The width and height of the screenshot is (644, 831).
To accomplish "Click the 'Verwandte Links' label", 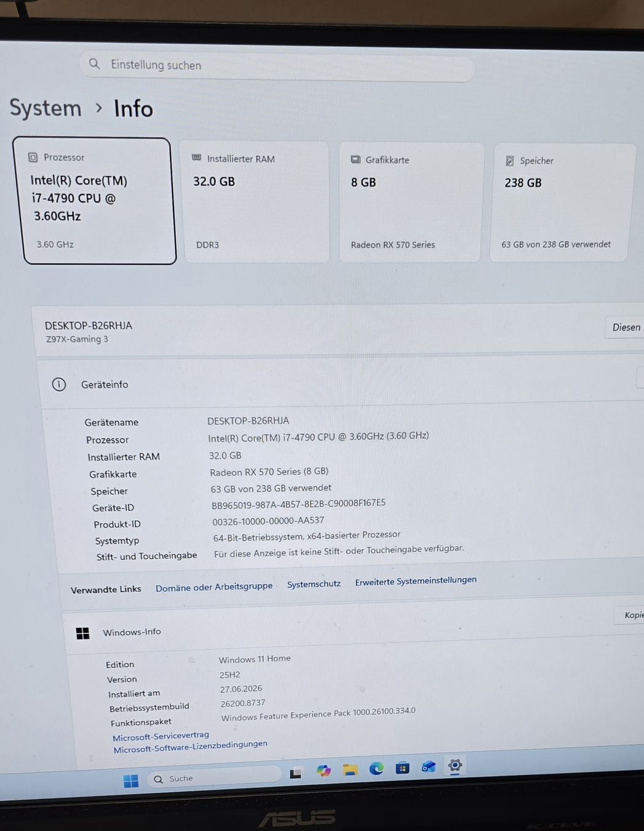I will coord(106,589).
